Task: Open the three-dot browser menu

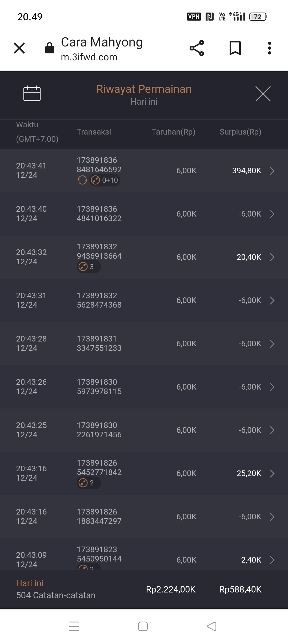Action: click(x=270, y=48)
